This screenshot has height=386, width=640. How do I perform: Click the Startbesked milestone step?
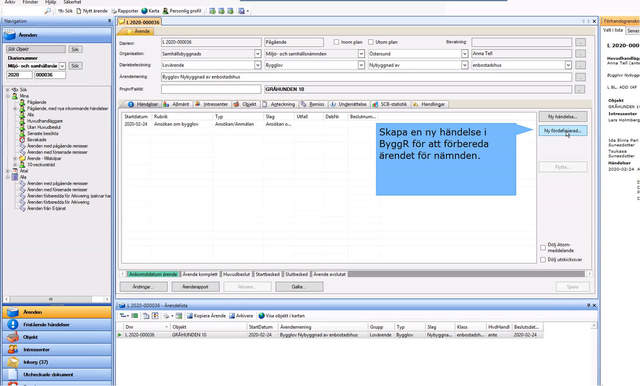pos(267,274)
